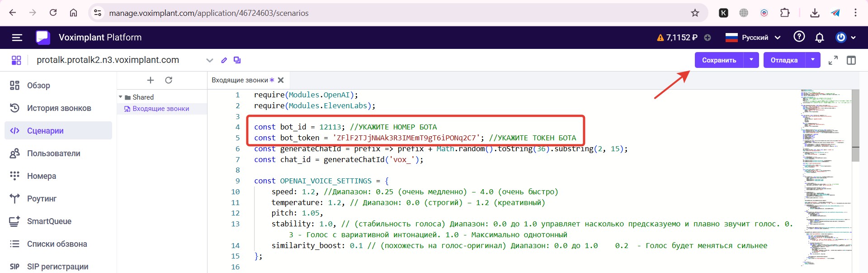This screenshot has height=273, width=868.
Task: Click the edit application pencil icon
Action: pyautogui.click(x=224, y=60)
